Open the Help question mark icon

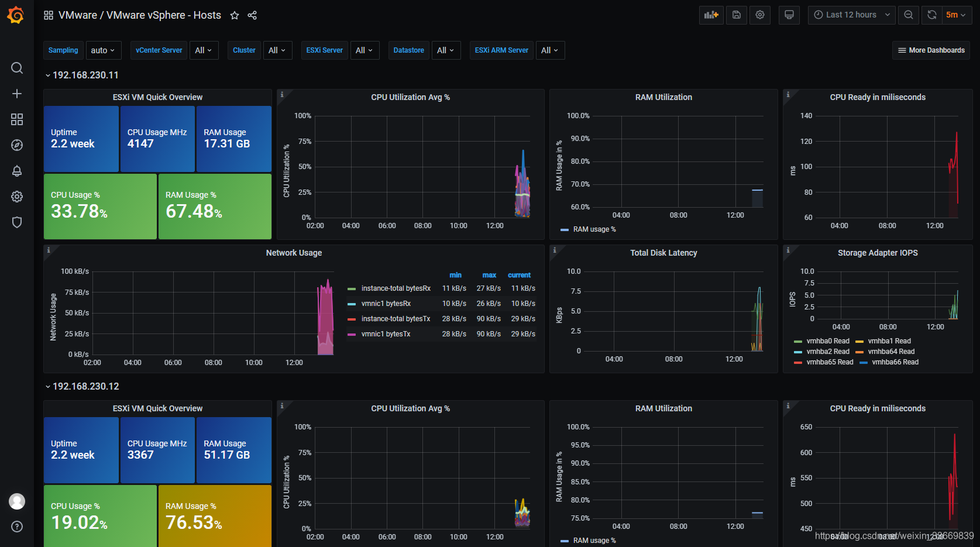coord(17,527)
